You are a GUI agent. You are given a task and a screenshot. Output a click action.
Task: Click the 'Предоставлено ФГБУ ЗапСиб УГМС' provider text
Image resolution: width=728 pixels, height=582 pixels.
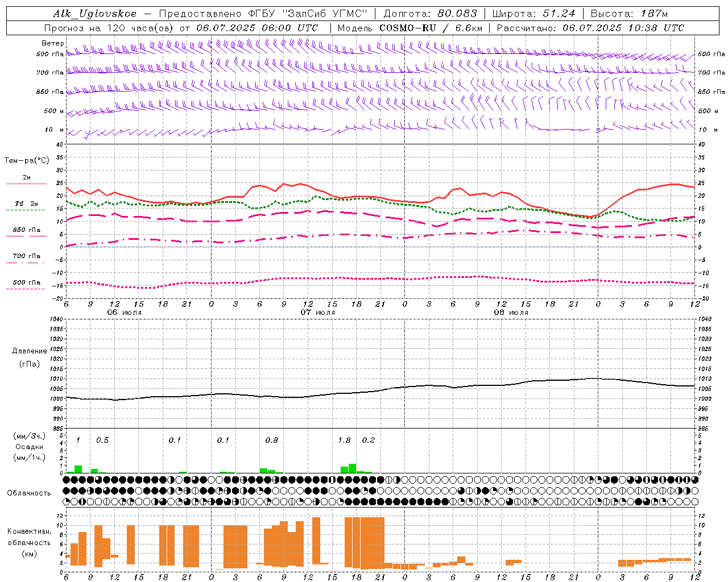(263, 14)
